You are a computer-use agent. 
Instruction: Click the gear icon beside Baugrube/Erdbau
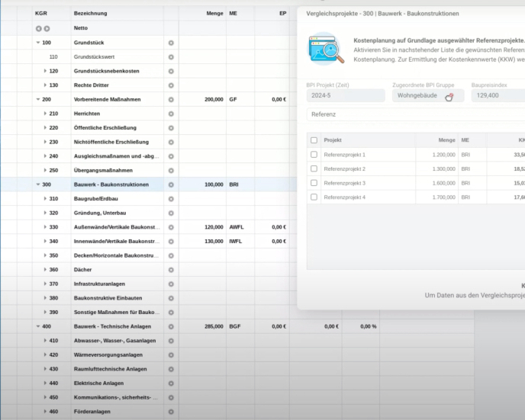point(171,198)
